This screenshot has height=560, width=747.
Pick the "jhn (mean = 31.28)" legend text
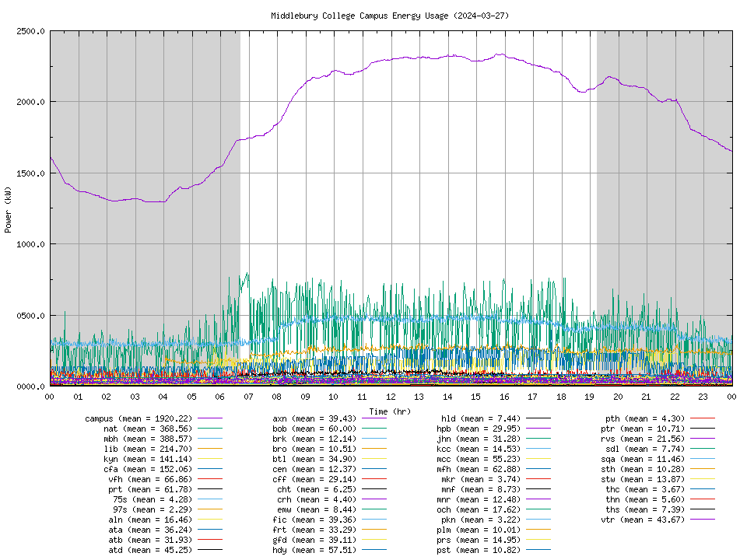[x=479, y=439]
